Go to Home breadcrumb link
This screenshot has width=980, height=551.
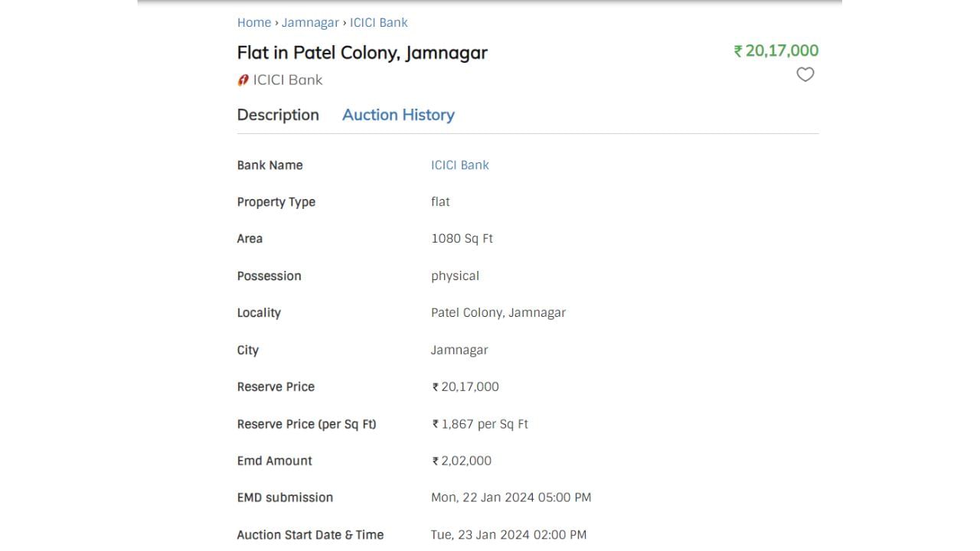click(x=253, y=22)
